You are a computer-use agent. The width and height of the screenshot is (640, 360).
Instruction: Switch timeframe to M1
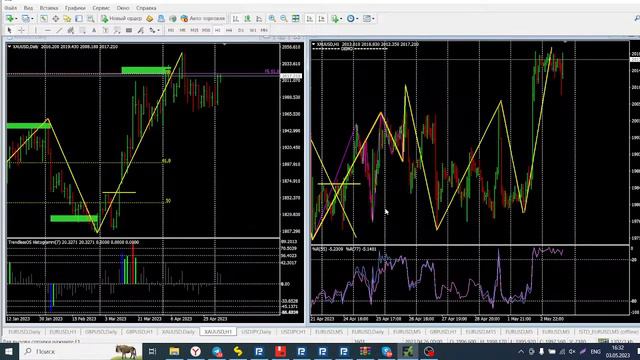(x=171, y=30)
